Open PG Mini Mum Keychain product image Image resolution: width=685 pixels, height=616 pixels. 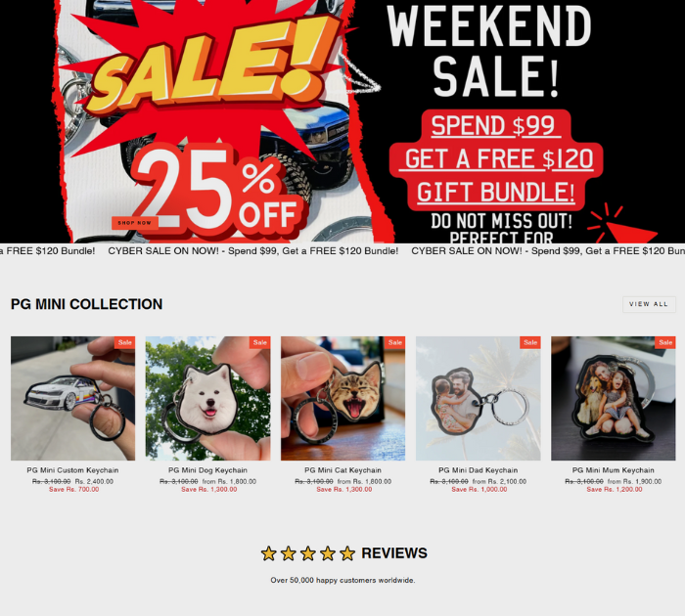613,398
